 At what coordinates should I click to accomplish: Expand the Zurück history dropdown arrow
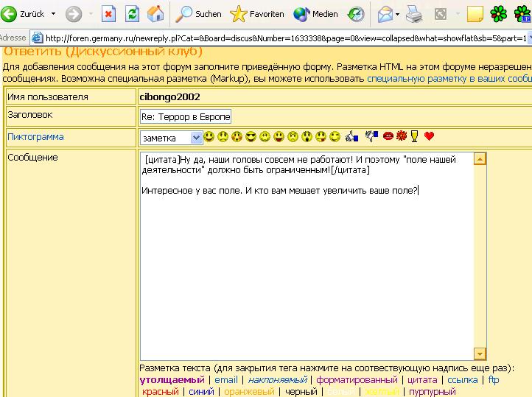coord(53,14)
